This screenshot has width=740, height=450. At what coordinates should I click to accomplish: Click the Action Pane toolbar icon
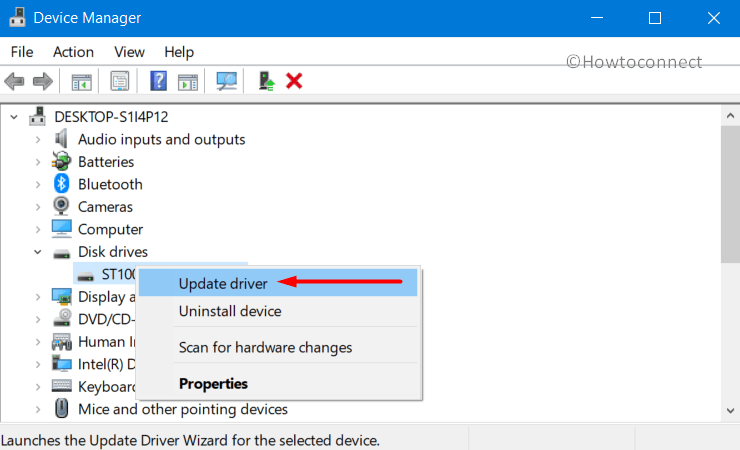[188, 81]
